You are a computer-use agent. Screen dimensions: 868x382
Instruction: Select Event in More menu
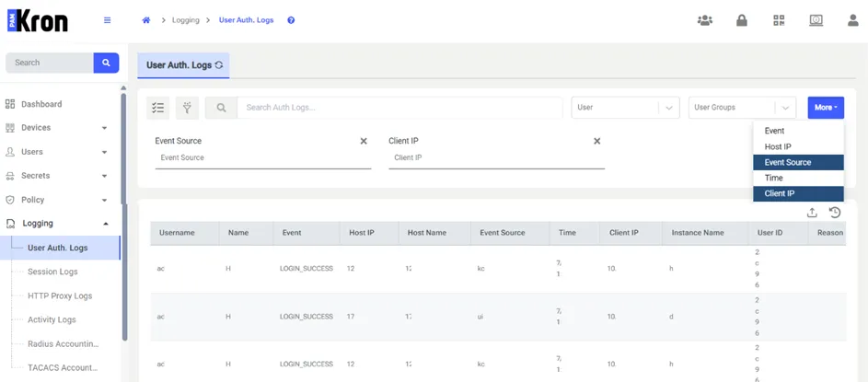click(798, 132)
